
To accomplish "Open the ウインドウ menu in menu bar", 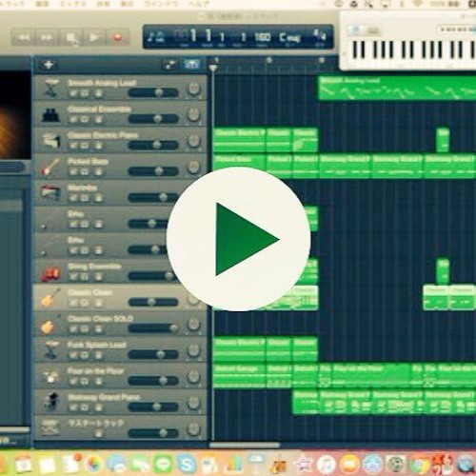I will pos(160,4).
